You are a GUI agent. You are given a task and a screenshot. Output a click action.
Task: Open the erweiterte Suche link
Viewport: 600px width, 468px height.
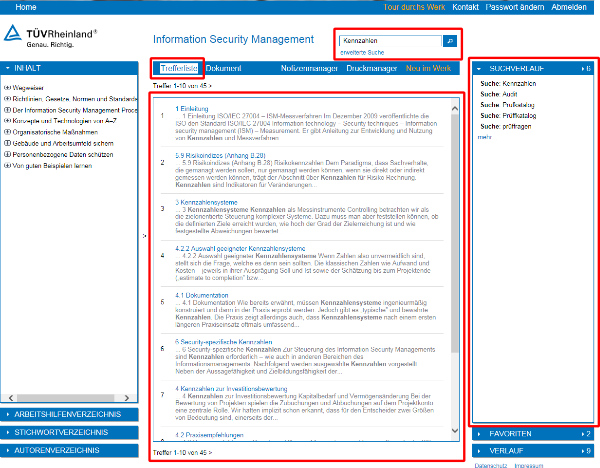tap(362, 52)
